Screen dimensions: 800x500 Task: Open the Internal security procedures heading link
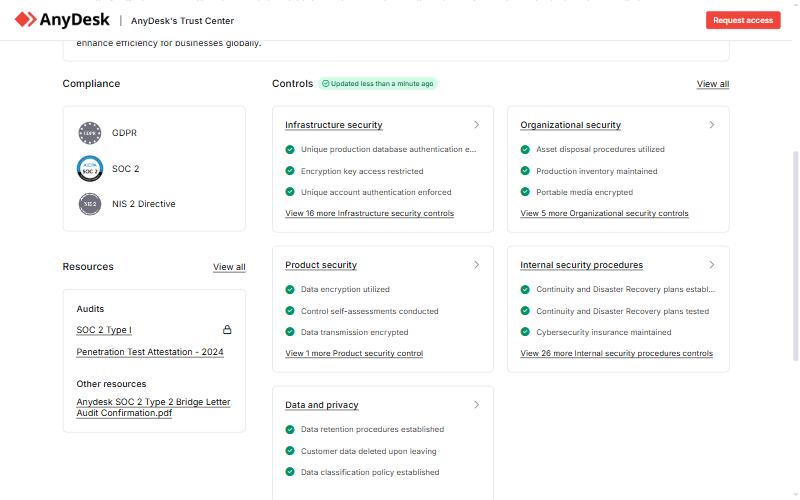pos(582,265)
